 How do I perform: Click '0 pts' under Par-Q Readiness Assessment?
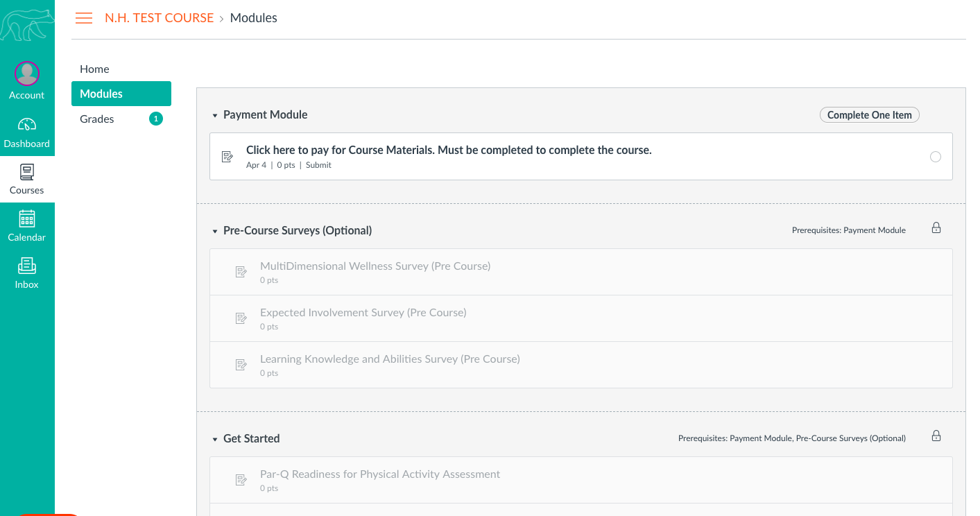pos(269,488)
